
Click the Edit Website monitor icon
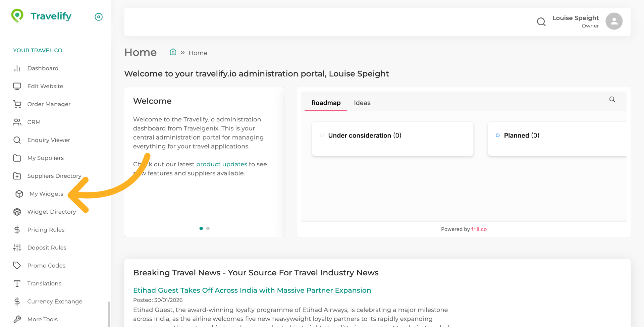coord(17,86)
